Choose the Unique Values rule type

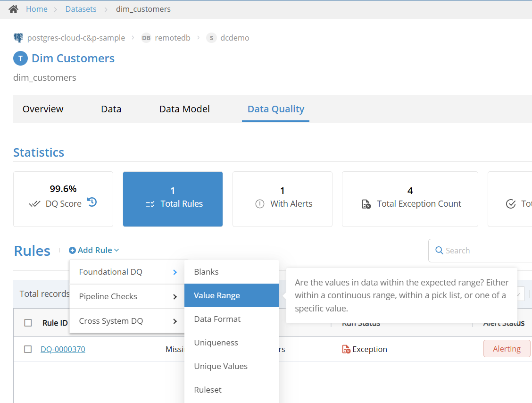pos(232,366)
